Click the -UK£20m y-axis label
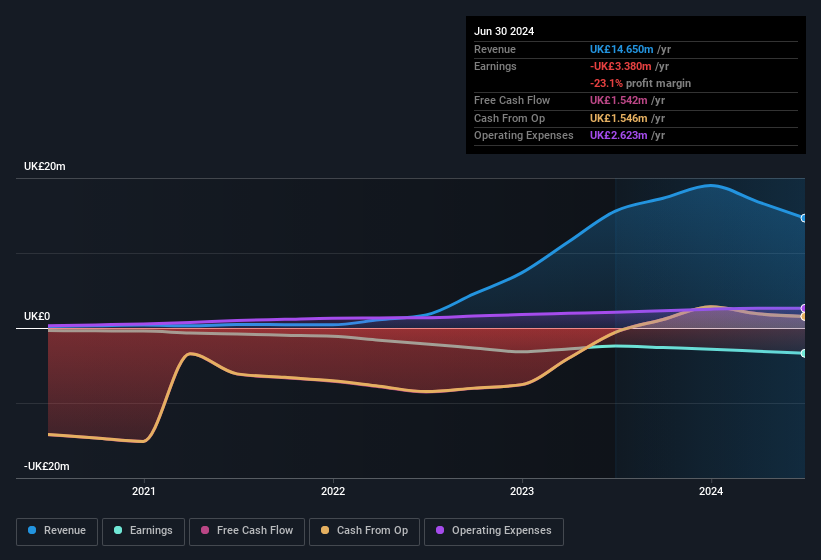This screenshot has width=821, height=560. click(x=46, y=466)
